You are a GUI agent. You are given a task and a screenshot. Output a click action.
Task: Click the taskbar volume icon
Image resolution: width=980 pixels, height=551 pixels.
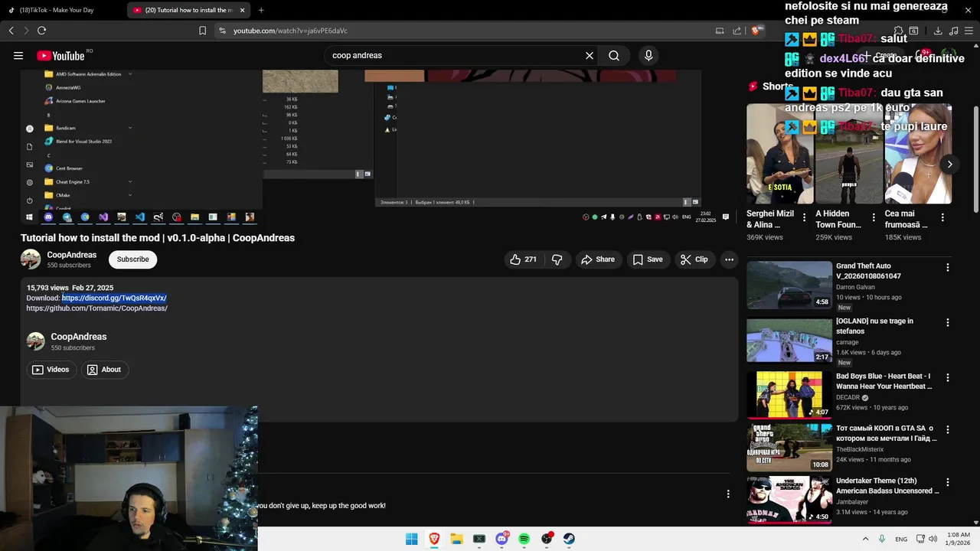click(x=933, y=539)
